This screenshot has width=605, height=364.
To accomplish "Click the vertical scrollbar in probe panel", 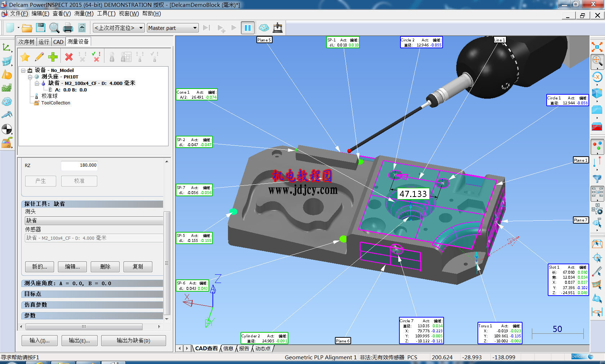I will coord(167,263).
